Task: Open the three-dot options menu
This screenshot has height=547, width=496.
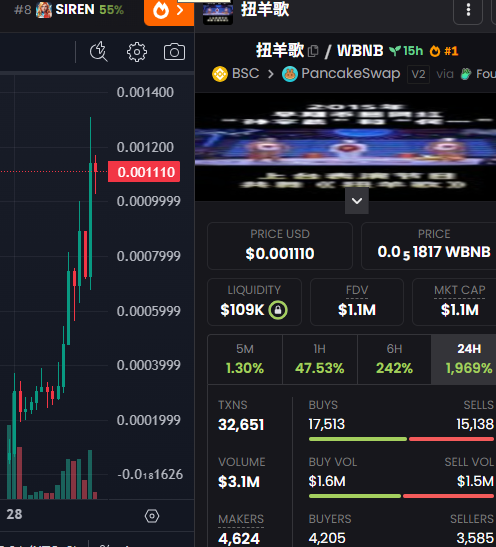Action: coord(468,10)
